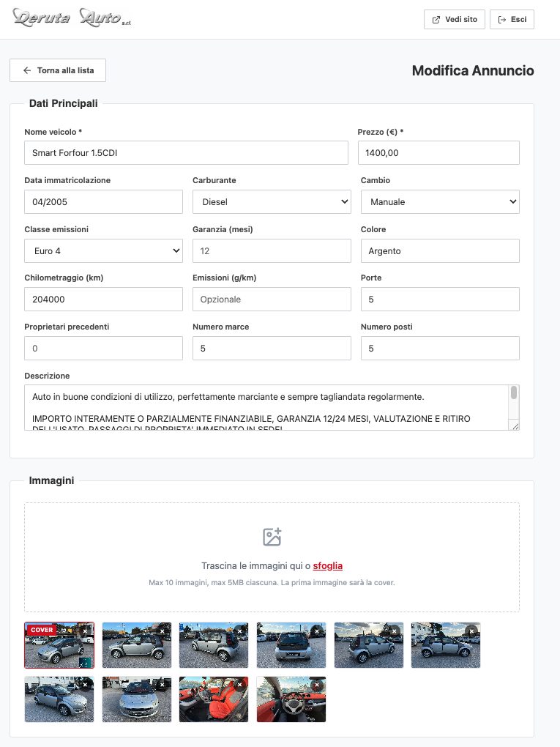The width and height of the screenshot is (560, 747).
Task: Click the back arrow beside Torna alla lista
Action: point(26,70)
